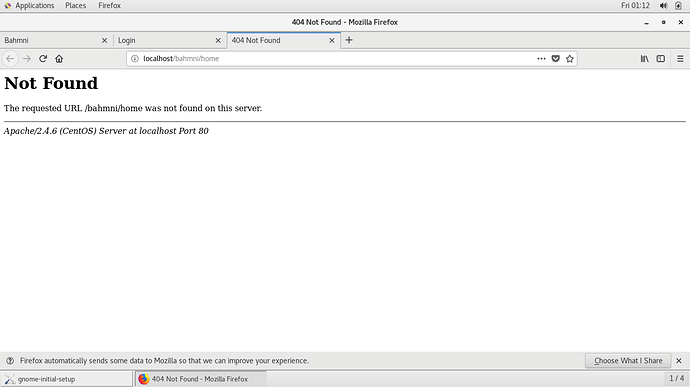690x387 pixels.
Task: Reload the current page
Action: 43,59
